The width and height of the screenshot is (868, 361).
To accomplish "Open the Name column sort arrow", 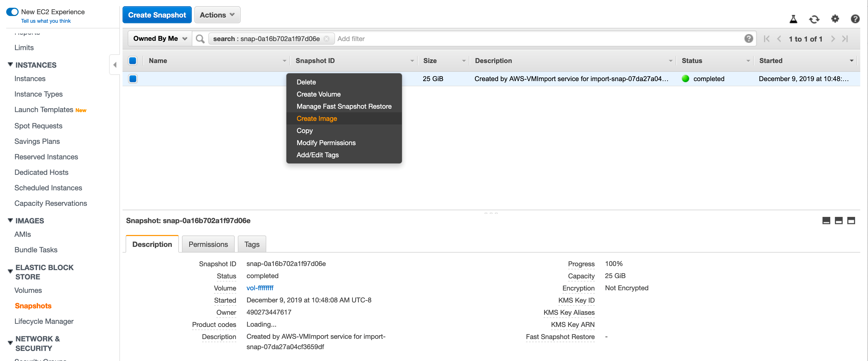I will 284,61.
